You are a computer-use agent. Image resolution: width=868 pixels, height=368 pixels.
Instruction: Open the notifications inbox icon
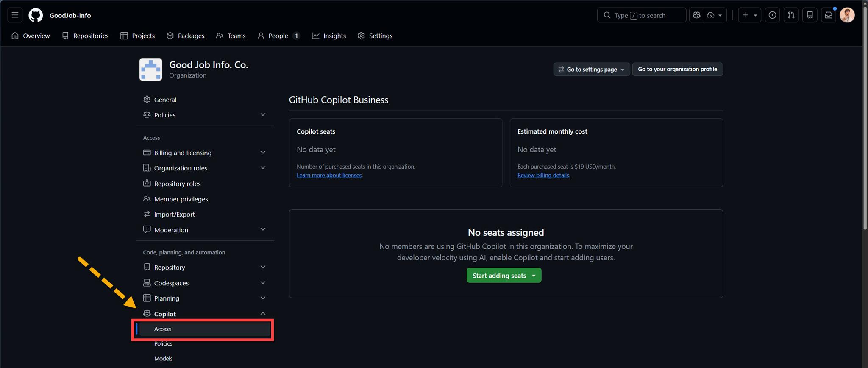click(828, 15)
